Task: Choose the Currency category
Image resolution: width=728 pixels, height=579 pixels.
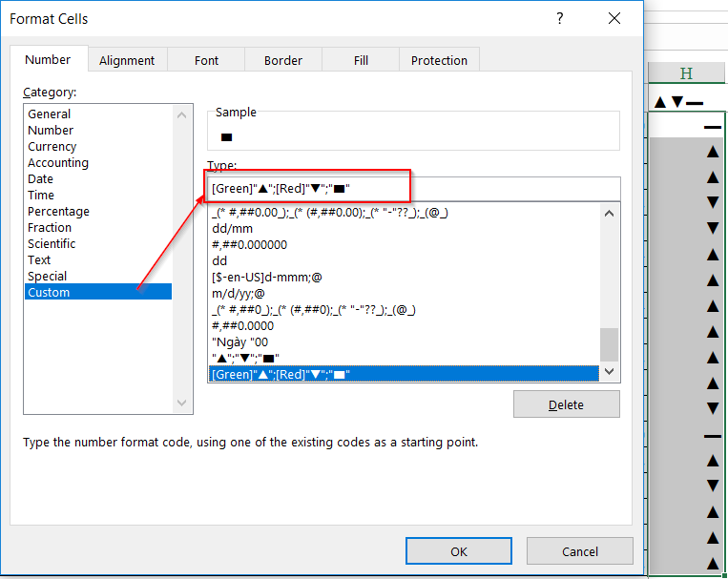Action: click(52, 146)
